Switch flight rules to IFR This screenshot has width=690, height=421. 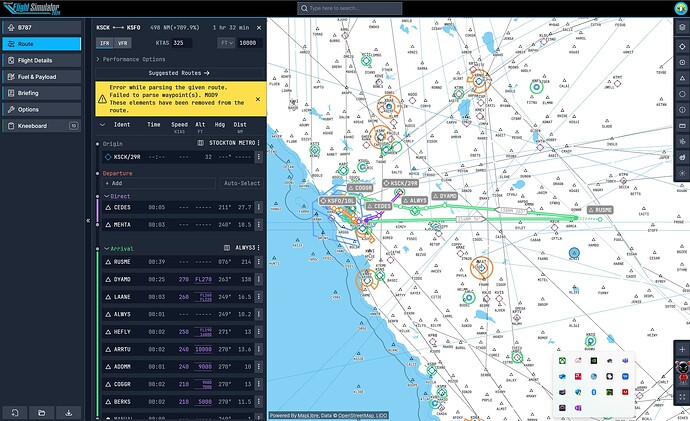104,43
